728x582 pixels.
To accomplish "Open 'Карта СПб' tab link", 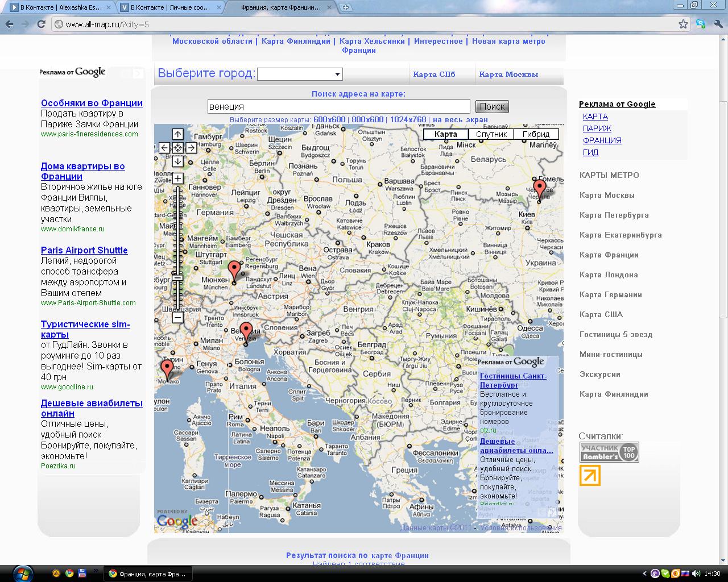I will (435, 74).
